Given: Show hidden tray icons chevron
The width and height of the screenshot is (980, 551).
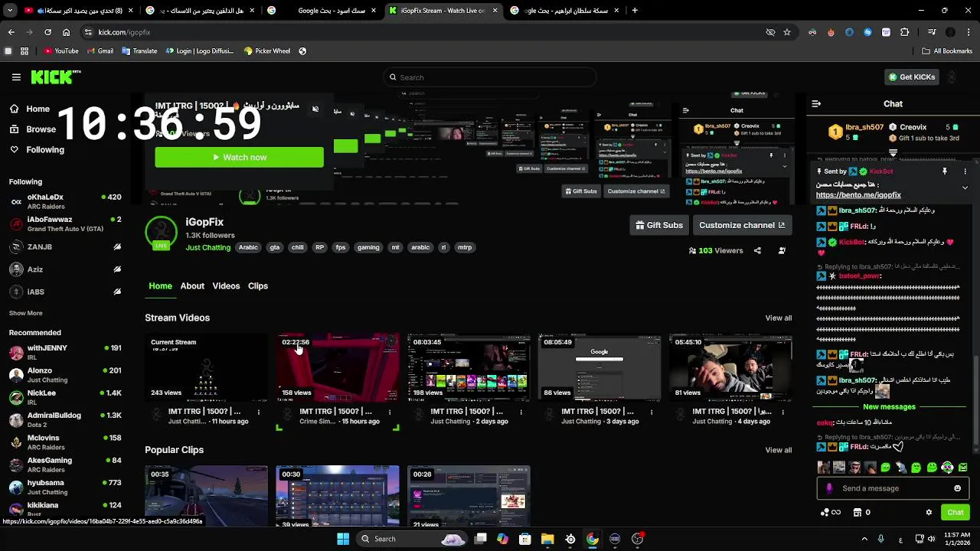Looking at the screenshot, I should tap(864, 539).
